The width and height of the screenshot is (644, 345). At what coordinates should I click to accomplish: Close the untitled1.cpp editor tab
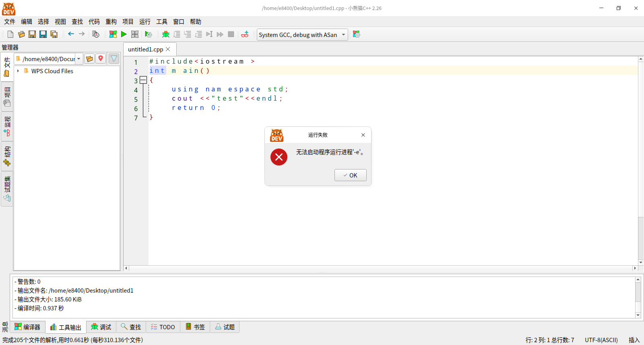point(168,49)
